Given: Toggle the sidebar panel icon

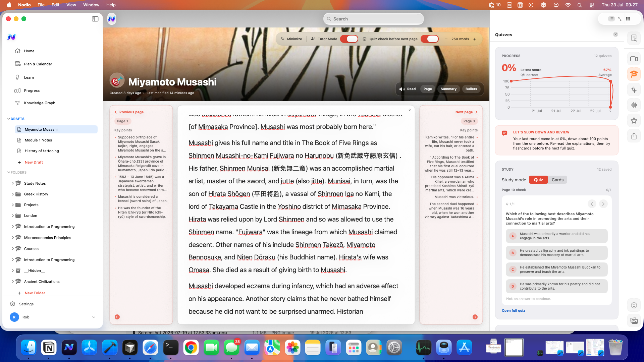Looking at the screenshot, I should click(x=95, y=19).
